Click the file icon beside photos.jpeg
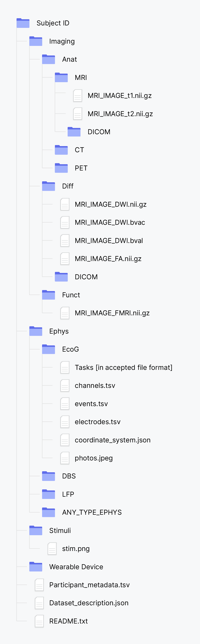Image resolution: width=200 pixels, height=644 pixels. (x=65, y=458)
